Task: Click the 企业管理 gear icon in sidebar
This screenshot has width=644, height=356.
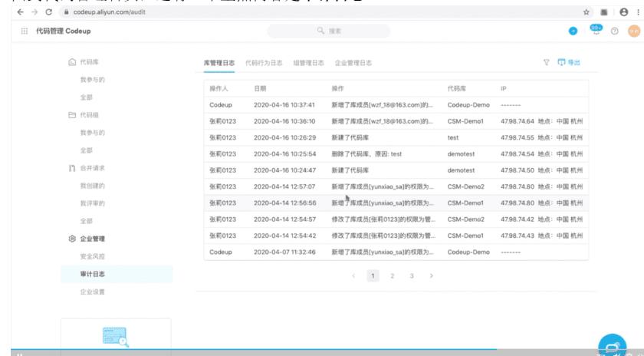Action: pos(72,239)
